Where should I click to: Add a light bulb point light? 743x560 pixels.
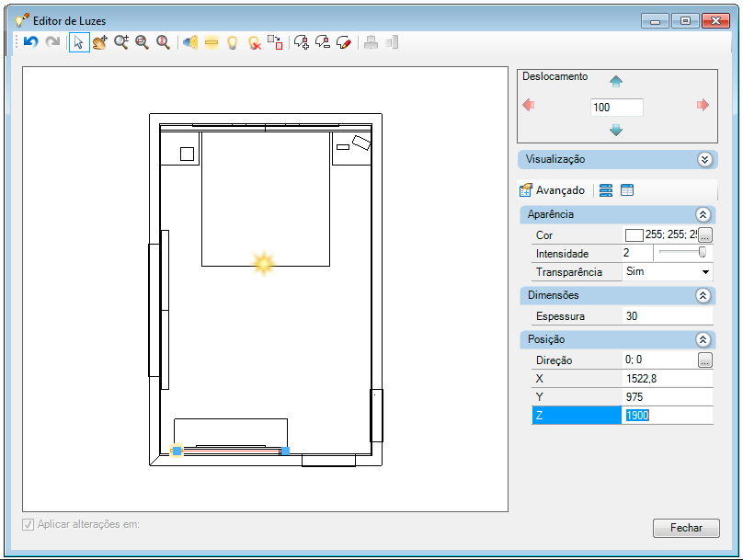coord(232,42)
